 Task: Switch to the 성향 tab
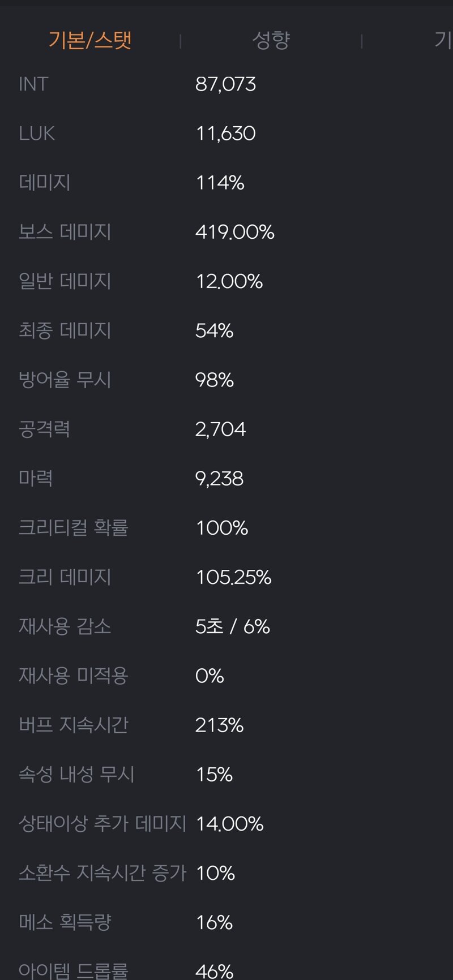(271, 40)
